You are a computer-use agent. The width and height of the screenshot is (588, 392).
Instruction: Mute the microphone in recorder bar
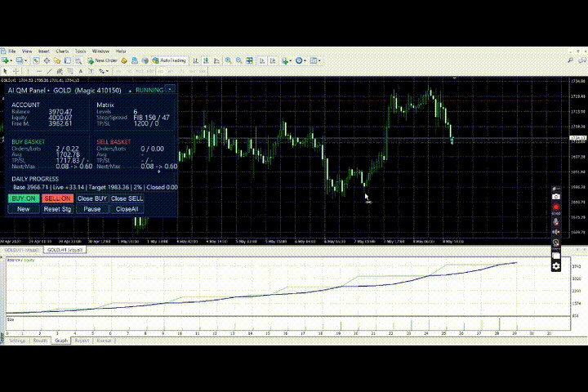(556, 221)
